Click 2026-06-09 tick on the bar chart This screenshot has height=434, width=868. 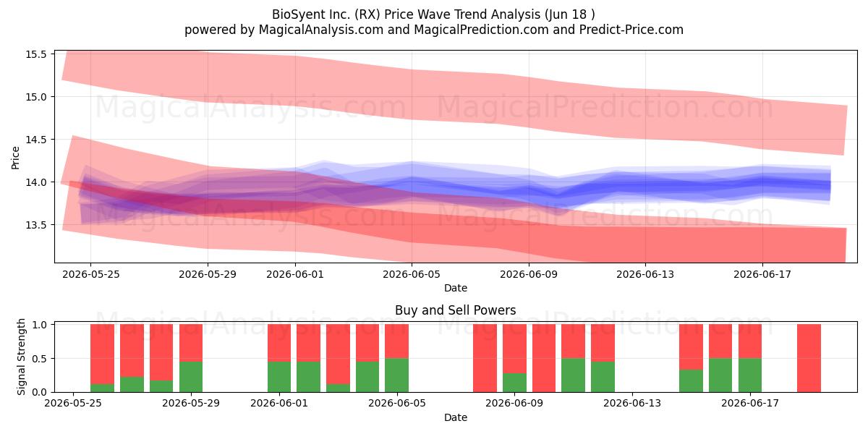coord(514,404)
